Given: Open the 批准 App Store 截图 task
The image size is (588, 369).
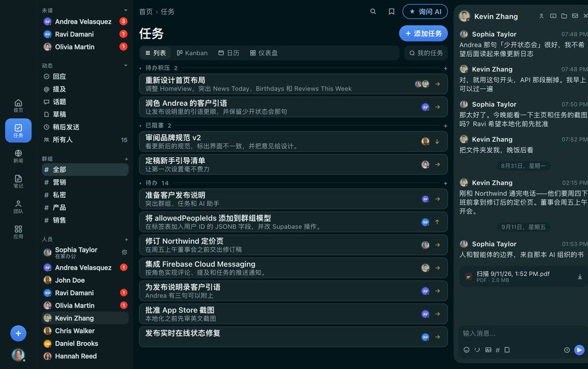Looking at the screenshot, I should (x=293, y=314).
